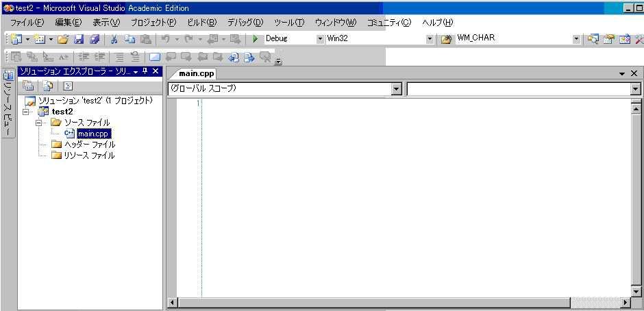Click the Save All icon
This screenshot has height=311, width=644.
pos(95,39)
